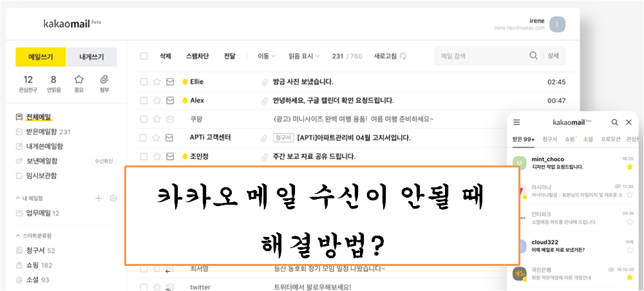Check the 조민정 mail checkbox
The height and width of the screenshot is (291, 644).
click(144, 156)
